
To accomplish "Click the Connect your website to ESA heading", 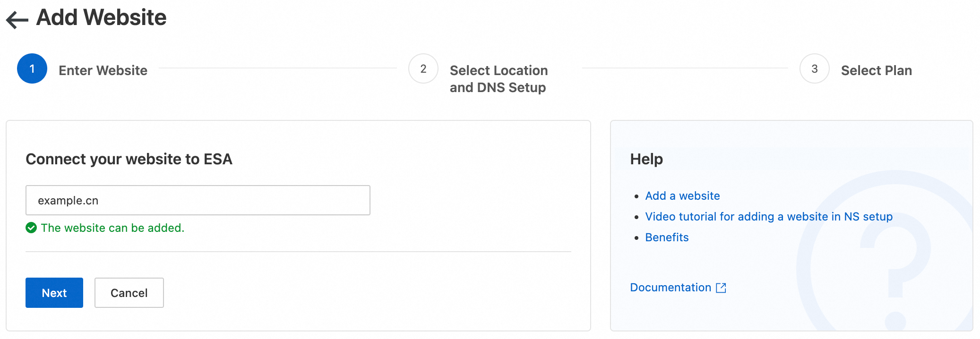I will click(129, 159).
